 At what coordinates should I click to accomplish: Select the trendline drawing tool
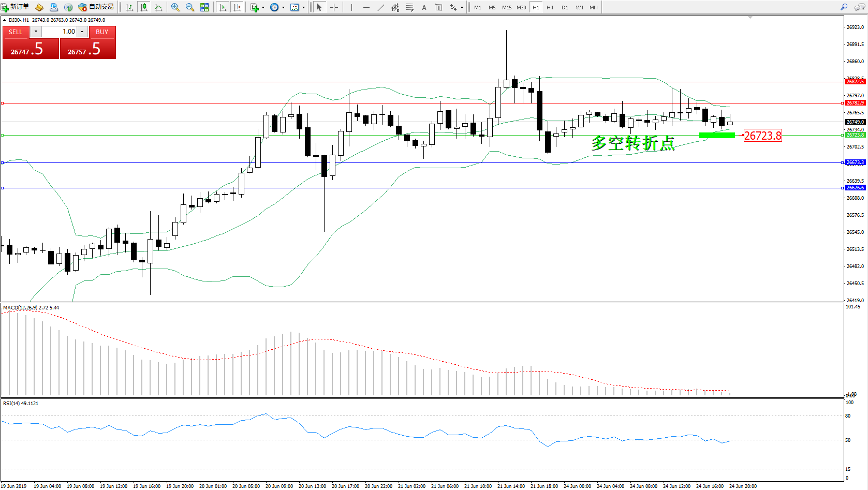point(381,7)
